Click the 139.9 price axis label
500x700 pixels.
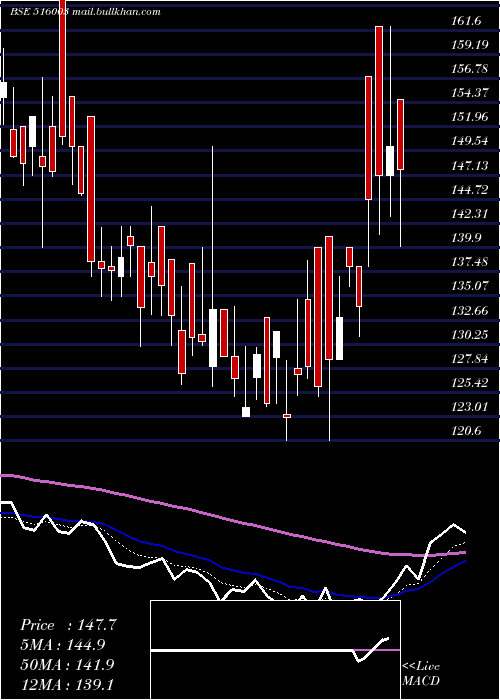click(466, 238)
